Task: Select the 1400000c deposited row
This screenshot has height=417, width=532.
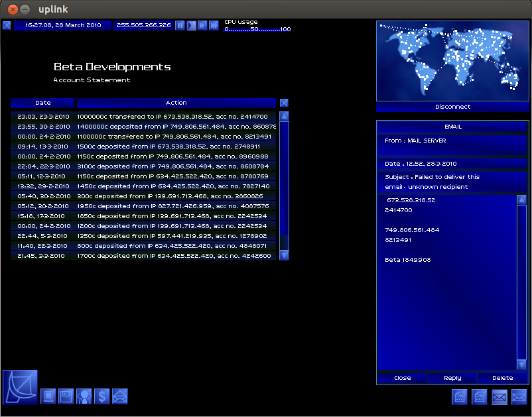Action: [x=143, y=127]
